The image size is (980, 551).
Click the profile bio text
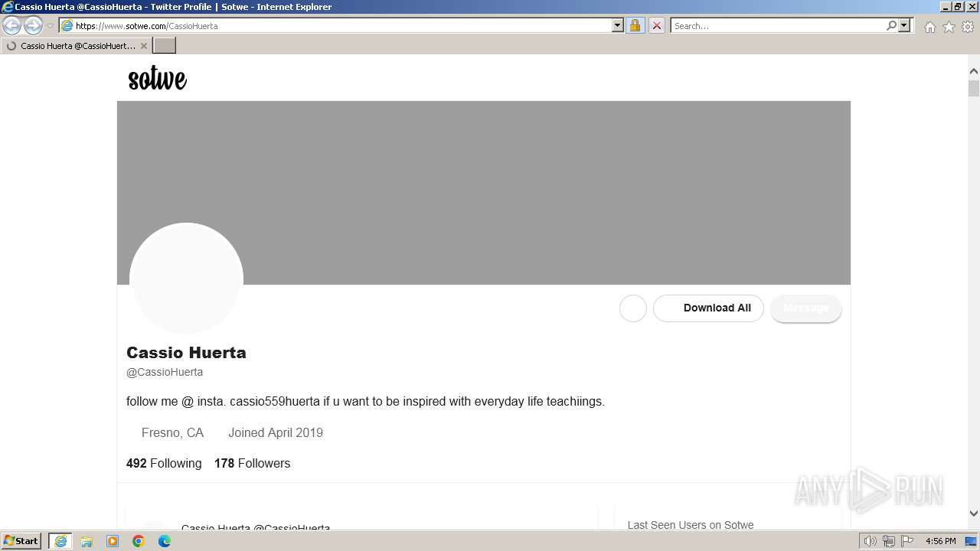point(365,401)
